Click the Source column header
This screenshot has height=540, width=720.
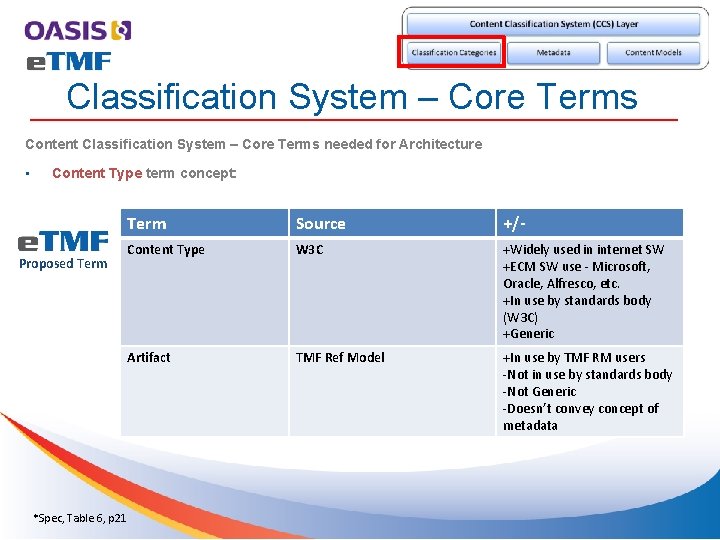pos(392,223)
